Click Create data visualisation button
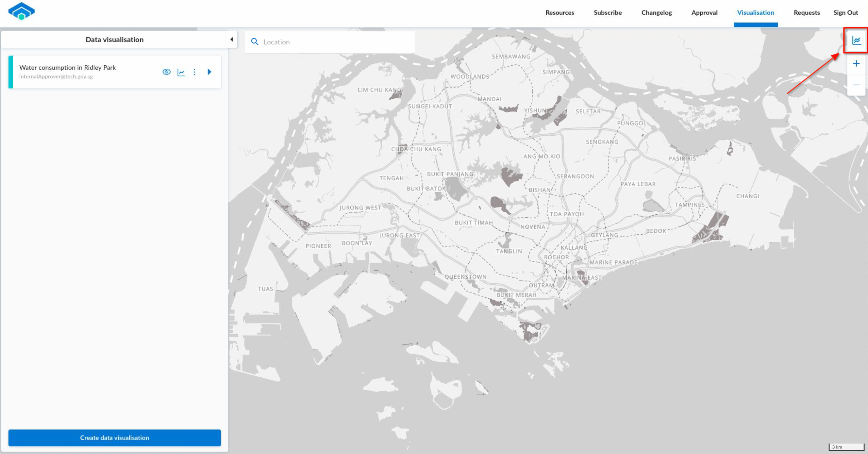This screenshot has width=868, height=454. [115, 437]
